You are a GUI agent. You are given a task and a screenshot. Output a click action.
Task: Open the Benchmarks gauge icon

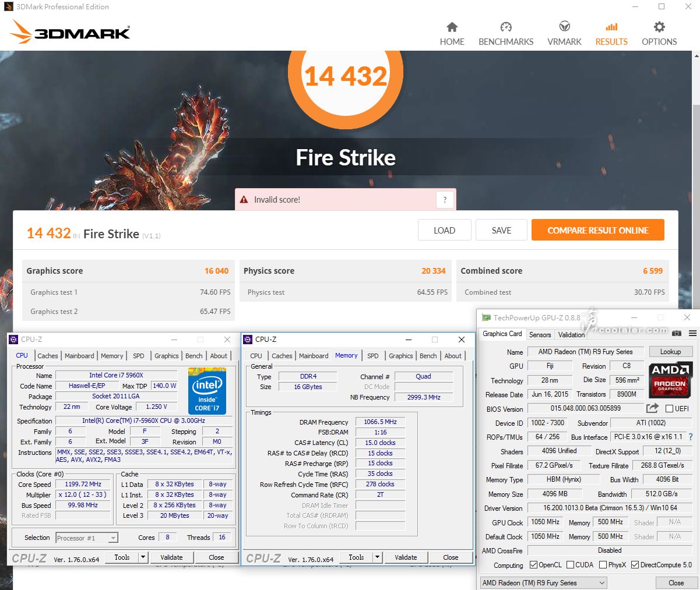(506, 27)
